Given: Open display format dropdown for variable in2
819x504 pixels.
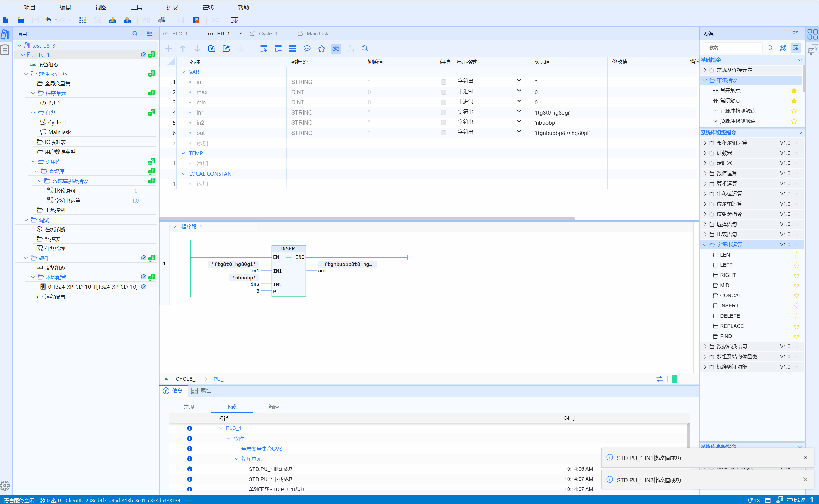Looking at the screenshot, I should (519, 121).
